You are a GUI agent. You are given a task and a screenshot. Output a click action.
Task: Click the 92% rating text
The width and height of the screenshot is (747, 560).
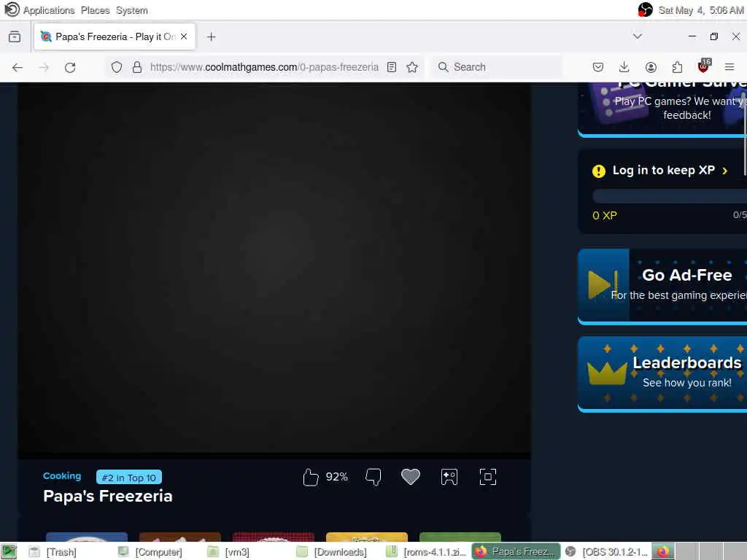point(337,477)
